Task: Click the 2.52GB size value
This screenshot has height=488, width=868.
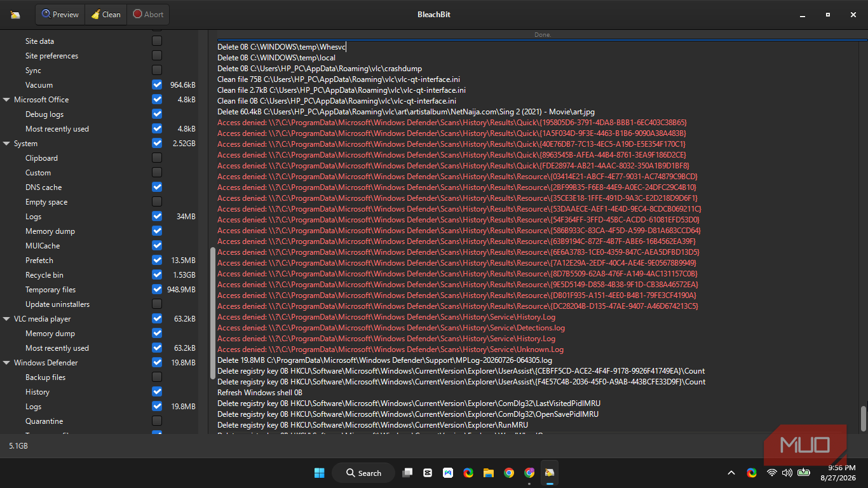Action: pos(184,144)
